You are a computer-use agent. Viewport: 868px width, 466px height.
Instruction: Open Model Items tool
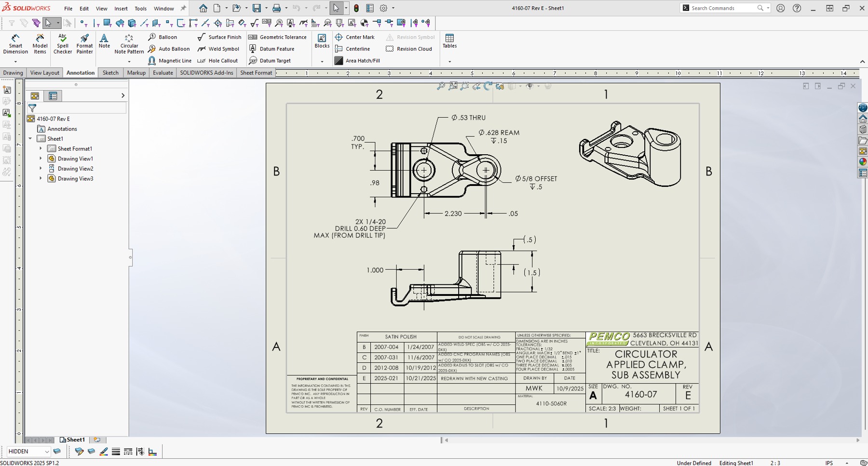coord(40,44)
